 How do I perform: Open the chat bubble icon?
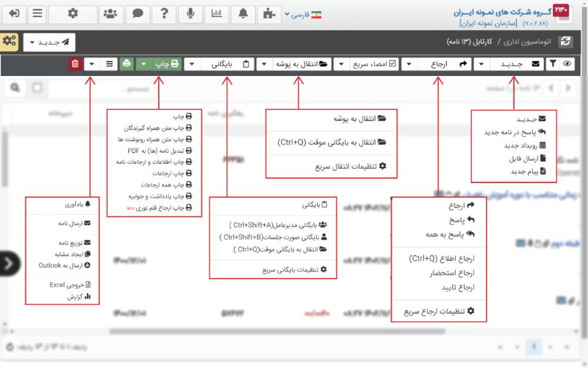[136, 14]
